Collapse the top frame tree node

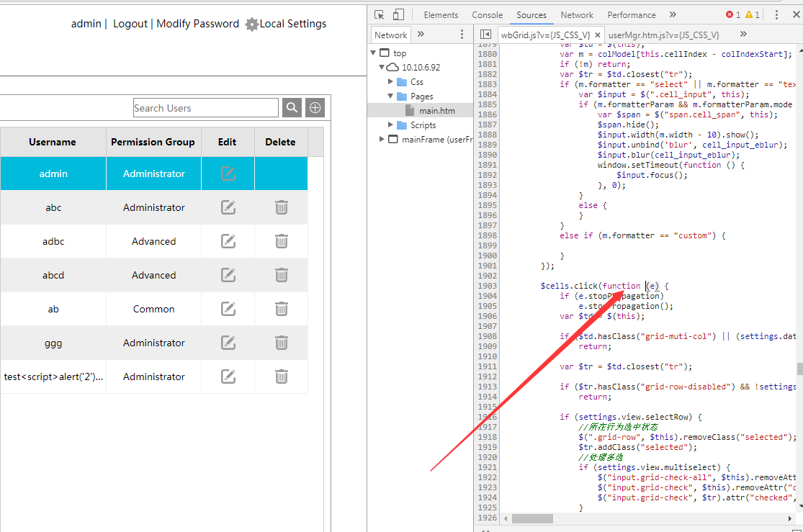click(x=373, y=53)
